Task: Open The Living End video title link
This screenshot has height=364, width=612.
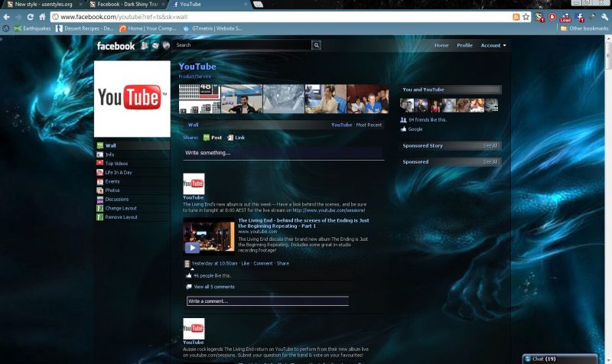Action: (304, 223)
